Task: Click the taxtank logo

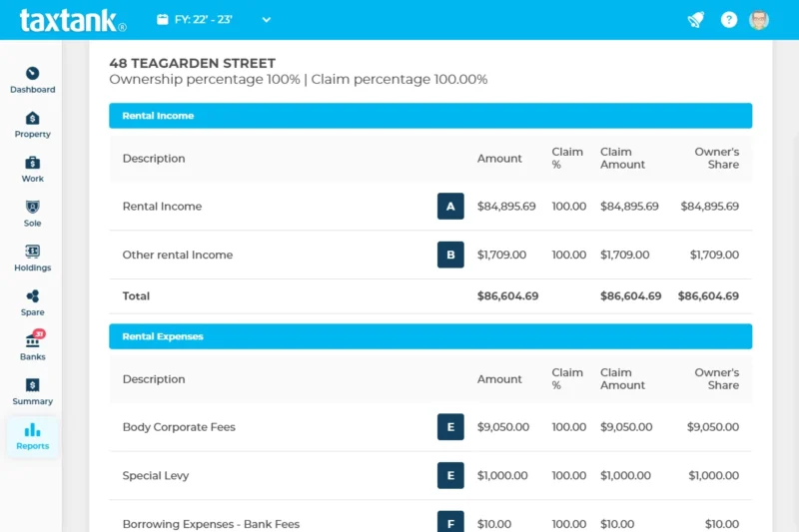Action: point(73,21)
